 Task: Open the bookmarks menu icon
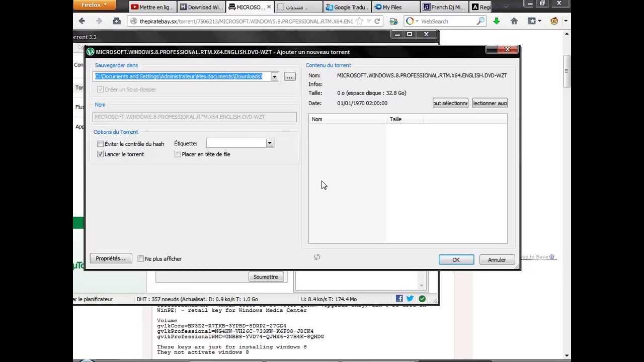534,21
